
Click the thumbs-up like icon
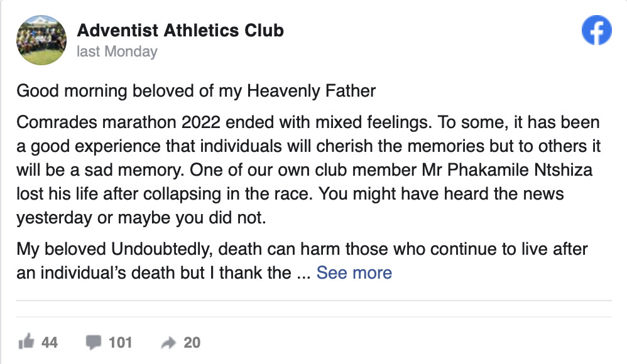tap(26, 342)
